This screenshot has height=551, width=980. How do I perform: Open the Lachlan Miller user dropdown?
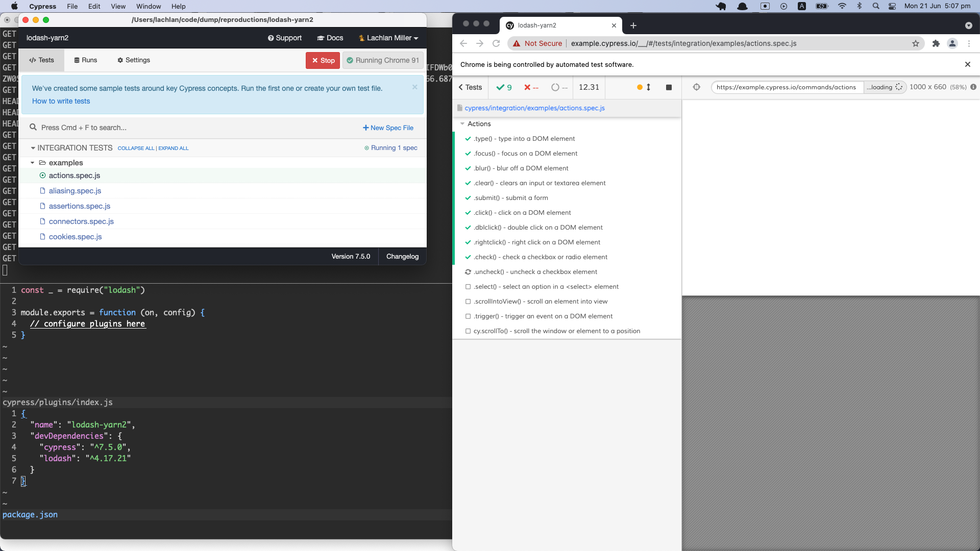click(x=388, y=38)
